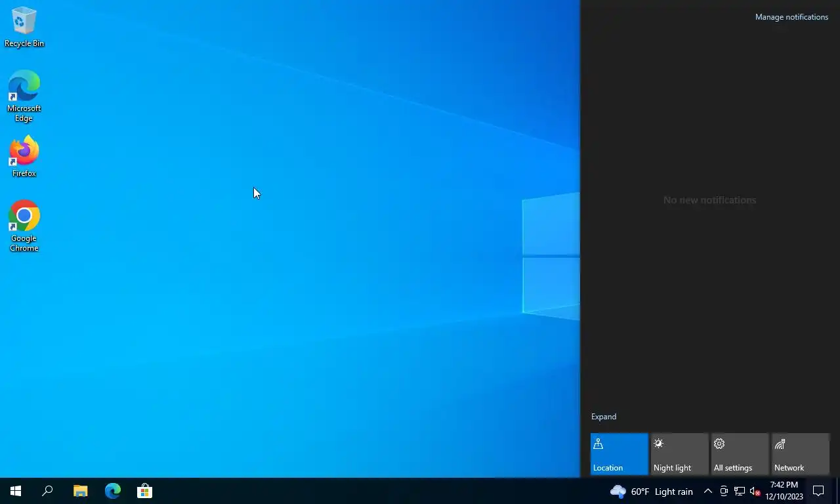Open the Windows Start menu
This screenshot has height=504, width=840.
tap(16, 491)
